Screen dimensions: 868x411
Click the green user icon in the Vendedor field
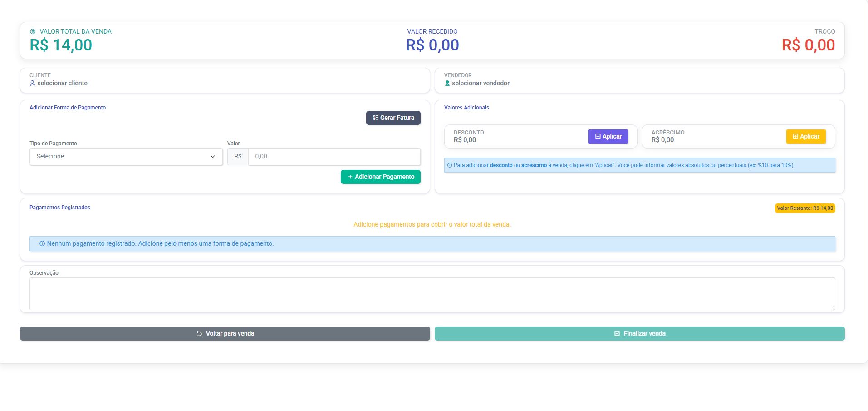447,84
